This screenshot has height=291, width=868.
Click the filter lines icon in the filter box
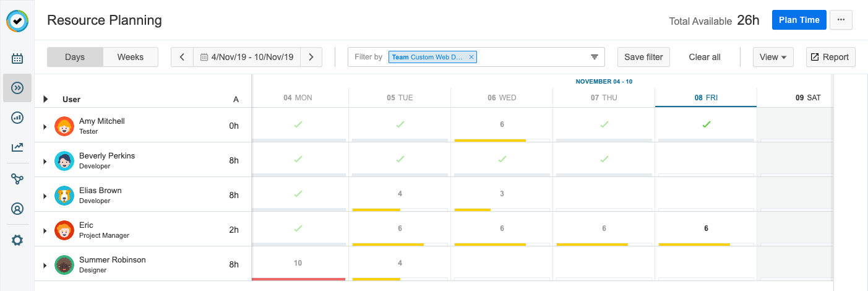595,57
